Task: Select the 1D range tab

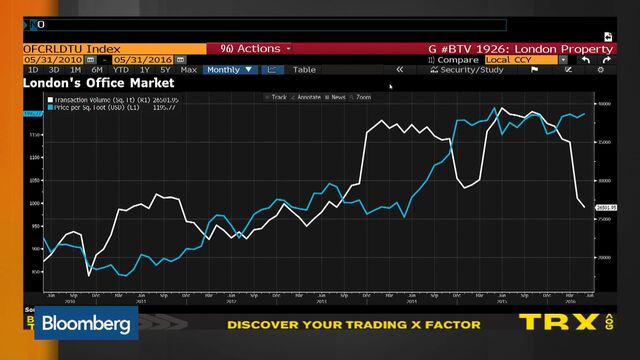Action: (33, 70)
